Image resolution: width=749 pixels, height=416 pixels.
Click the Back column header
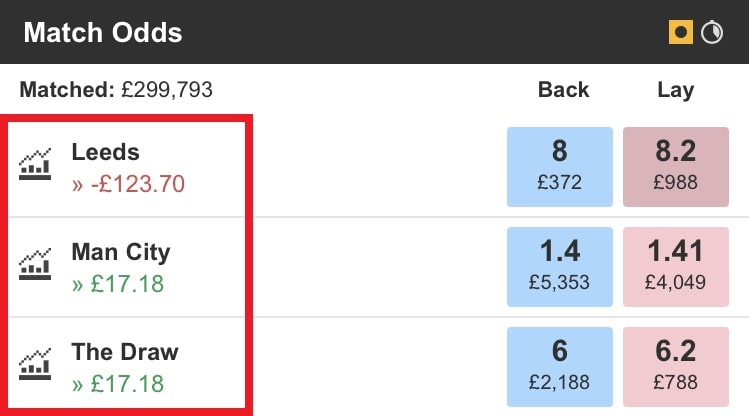(563, 90)
